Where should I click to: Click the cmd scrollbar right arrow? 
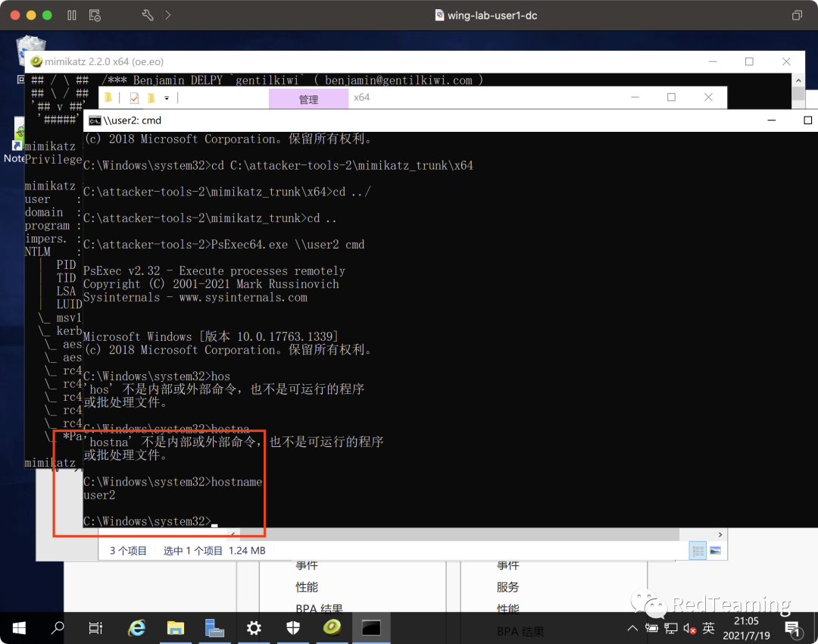[x=720, y=534]
